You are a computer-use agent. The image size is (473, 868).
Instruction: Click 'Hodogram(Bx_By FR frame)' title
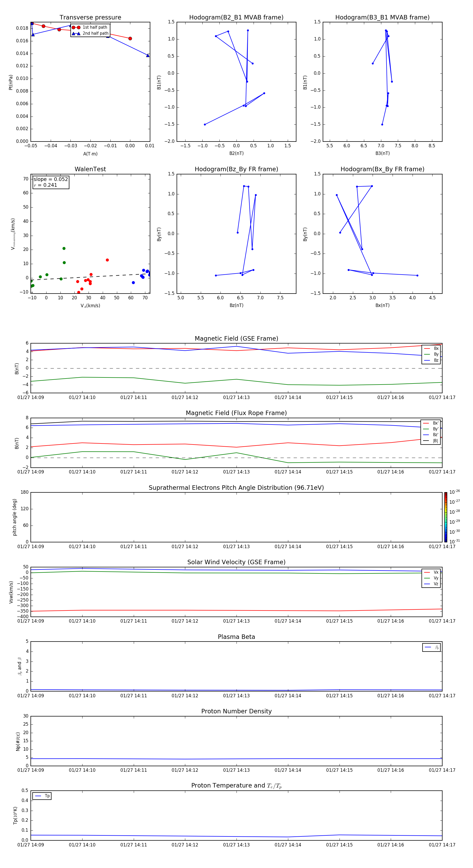tap(382, 169)
